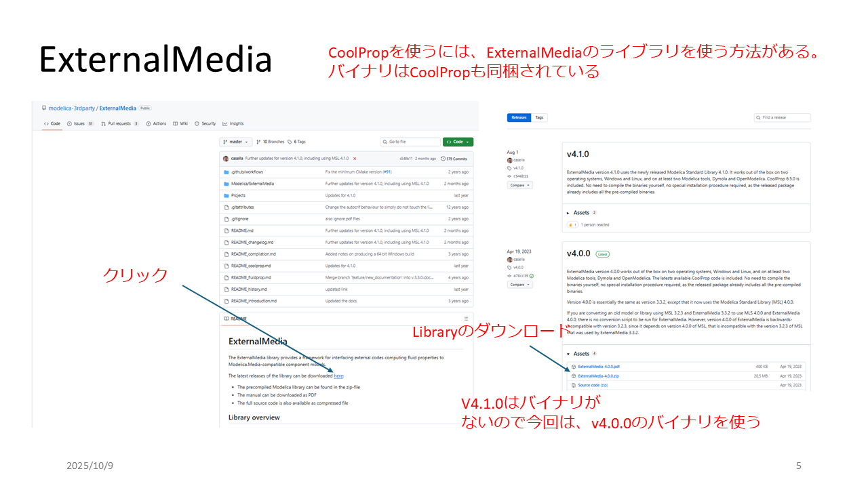Open the master branch dropdown

click(x=236, y=142)
